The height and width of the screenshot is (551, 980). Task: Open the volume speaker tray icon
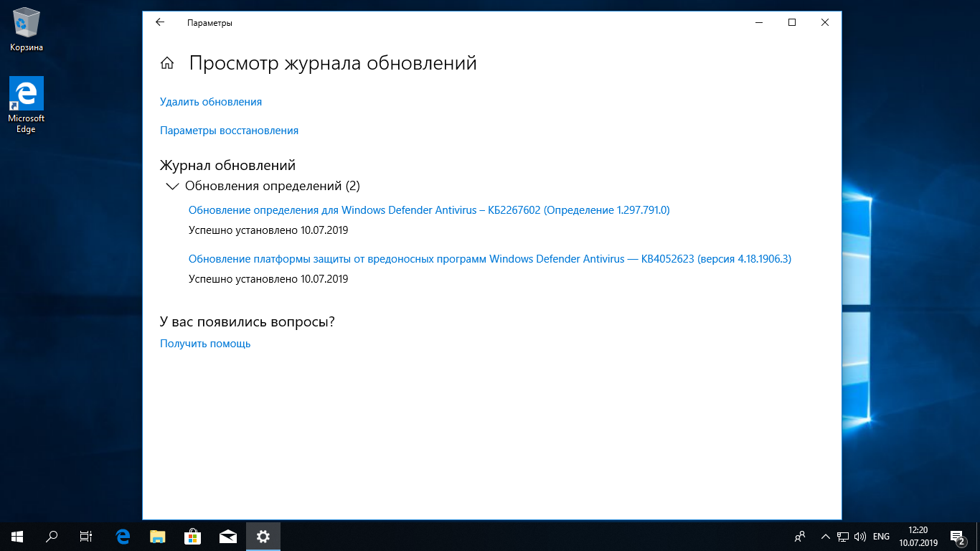coord(861,536)
